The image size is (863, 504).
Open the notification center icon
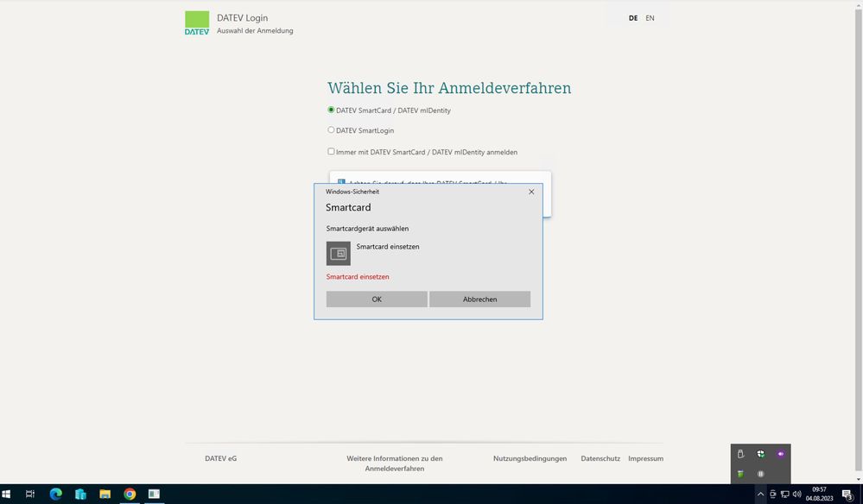tap(847, 495)
